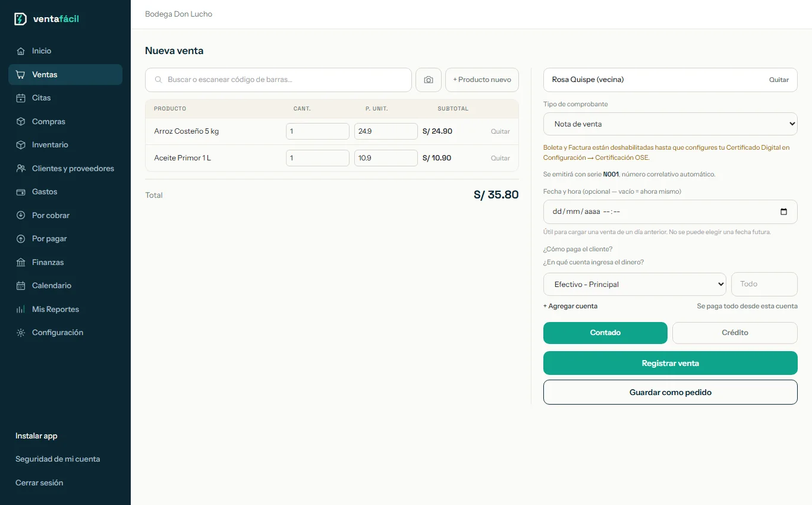Open Mis Reportes section
This screenshot has width=812, height=505.
65,310
